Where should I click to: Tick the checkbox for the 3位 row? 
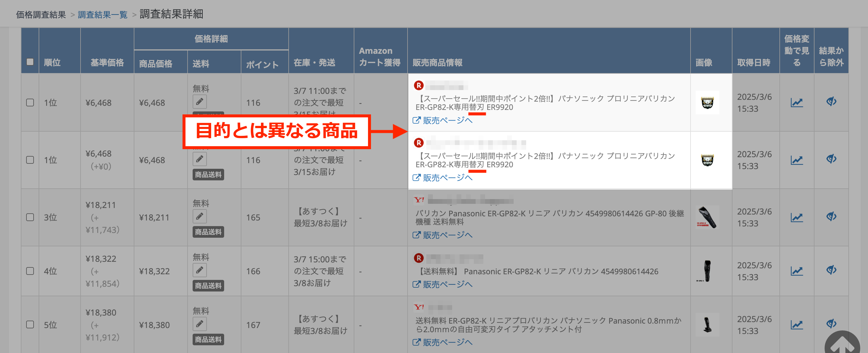point(30,217)
